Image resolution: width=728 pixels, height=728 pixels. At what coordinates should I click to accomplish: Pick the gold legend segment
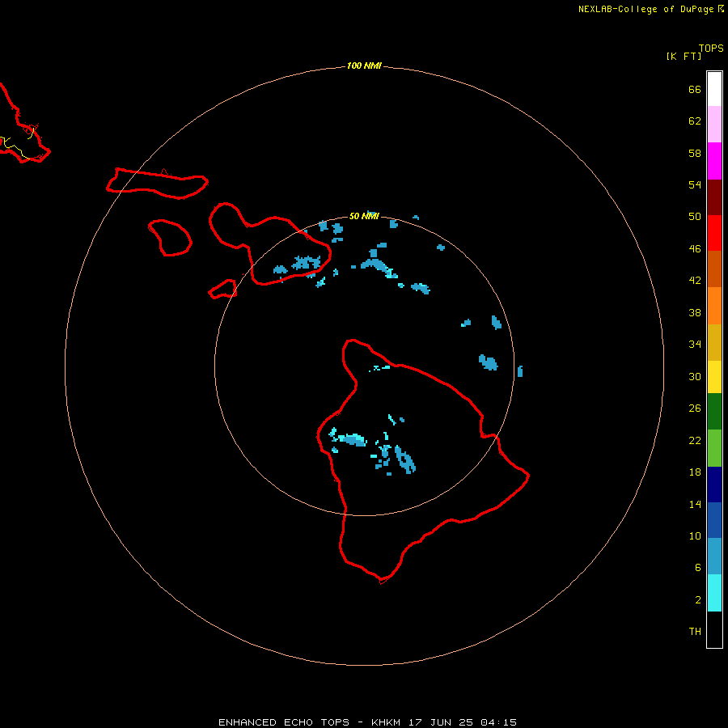[714, 342]
